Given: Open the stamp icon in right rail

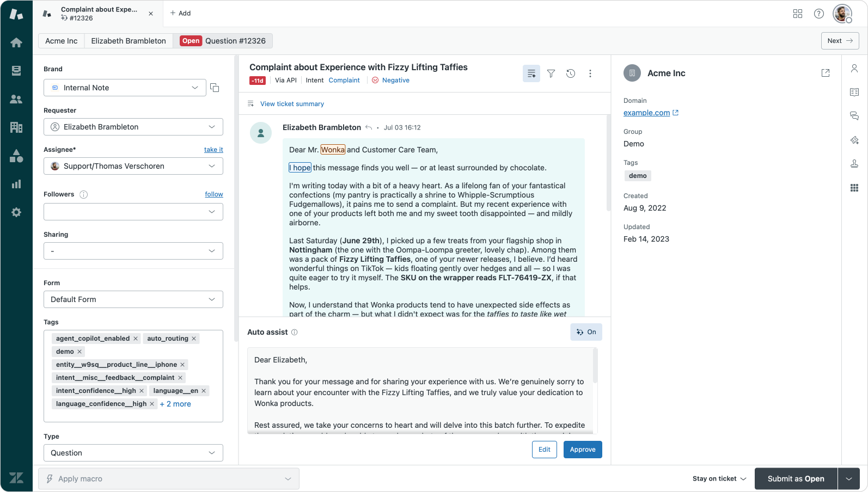Looking at the screenshot, I should coord(854,164).
